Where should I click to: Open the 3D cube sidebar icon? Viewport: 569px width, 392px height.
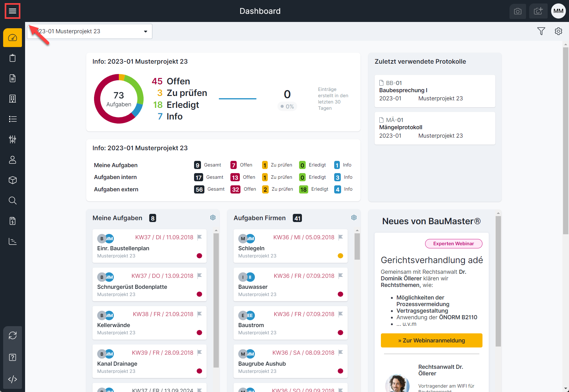click(x=13, y=180)
